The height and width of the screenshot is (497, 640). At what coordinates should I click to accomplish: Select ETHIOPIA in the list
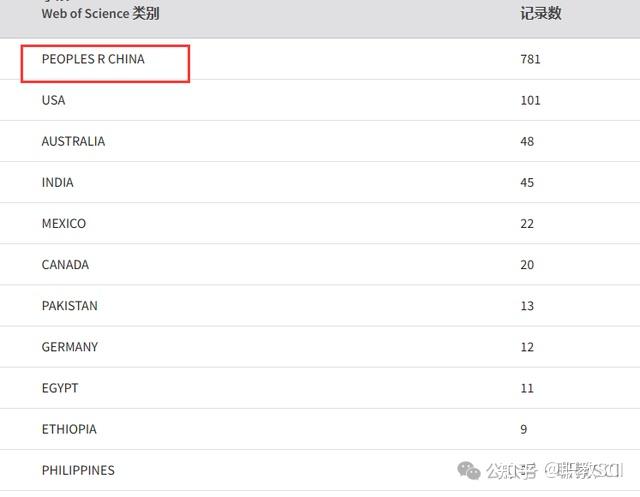point(69,429)
